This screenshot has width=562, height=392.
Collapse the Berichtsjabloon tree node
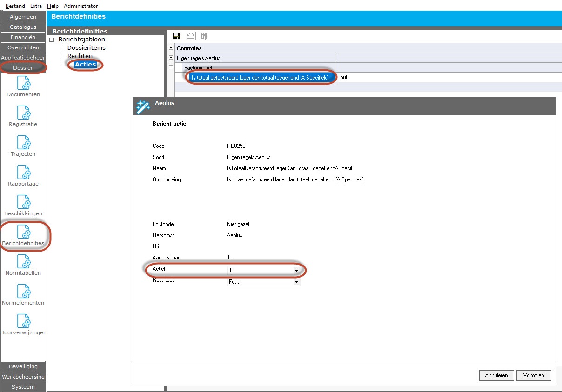coord(52,40)
